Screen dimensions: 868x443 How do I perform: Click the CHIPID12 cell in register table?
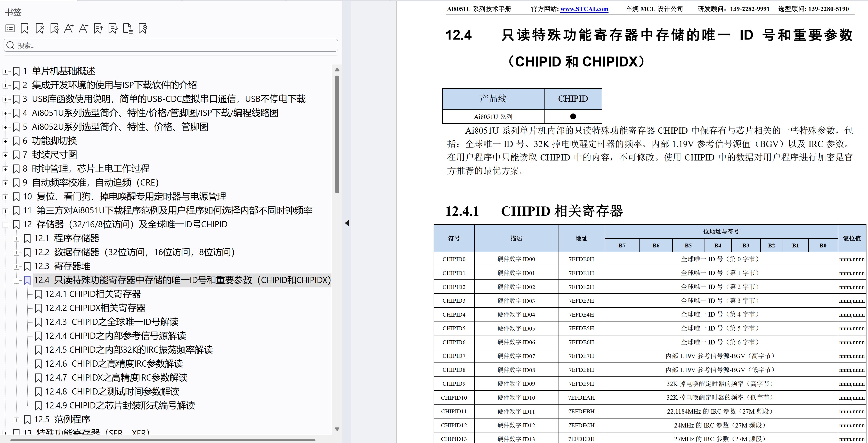(454, 425)
